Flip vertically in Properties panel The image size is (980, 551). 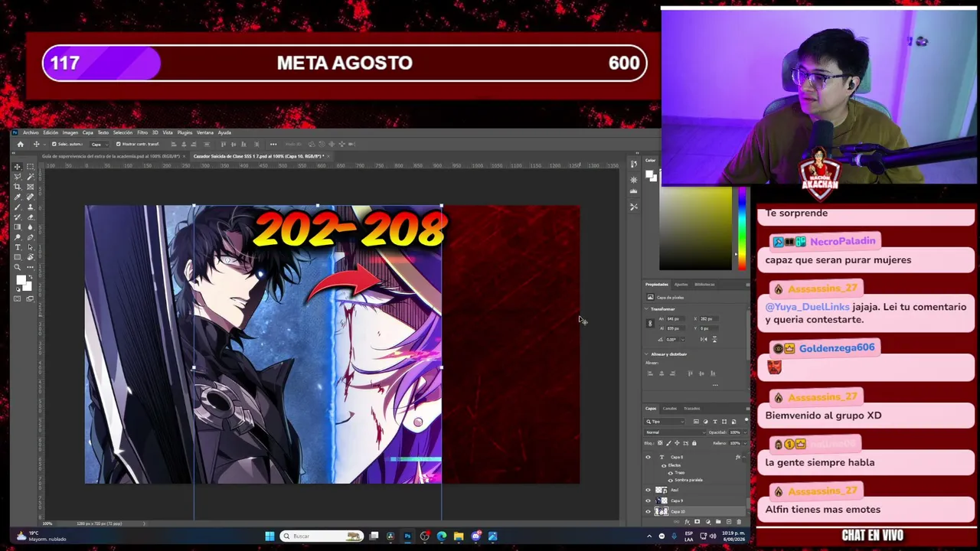[x=715, y=339]
